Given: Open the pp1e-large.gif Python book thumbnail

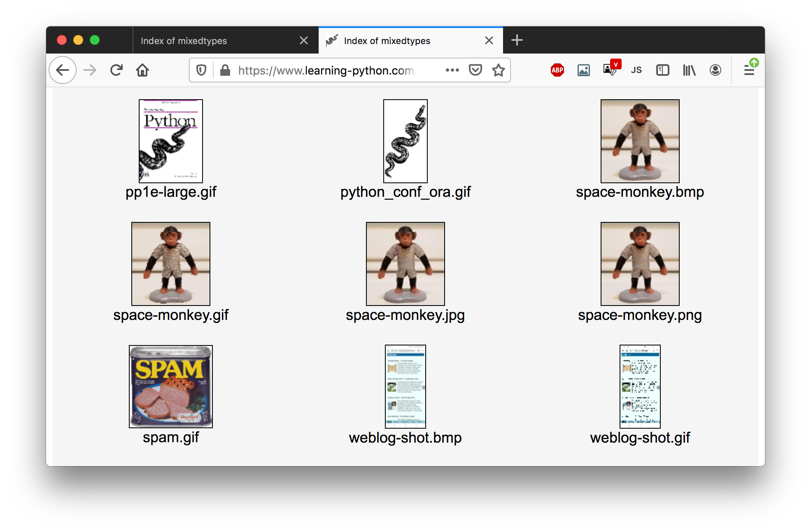Looking at the screenshot, I should coord(171,141).
